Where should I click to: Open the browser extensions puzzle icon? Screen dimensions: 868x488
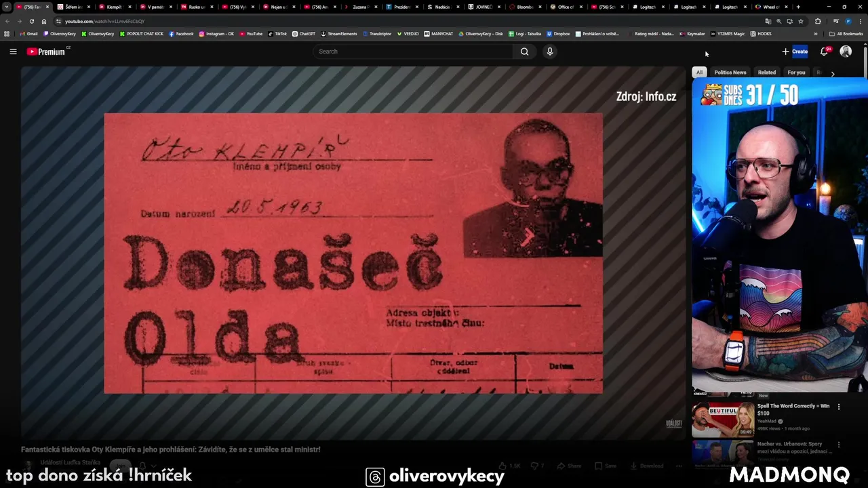(818, 21)
